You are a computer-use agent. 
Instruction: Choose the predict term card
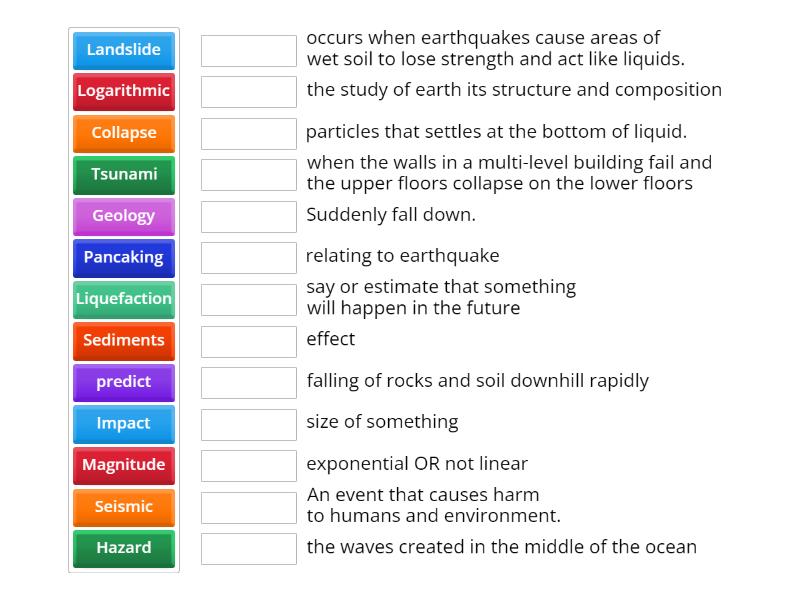pyautogui.click(x=124, y=382)
